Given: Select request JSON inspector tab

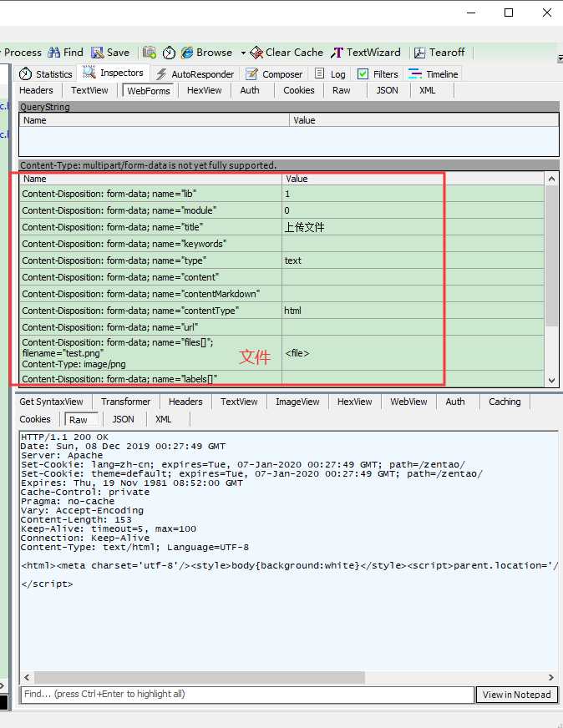Looking at the screenshot, I should pyautogui.click(x=387, y=90).
